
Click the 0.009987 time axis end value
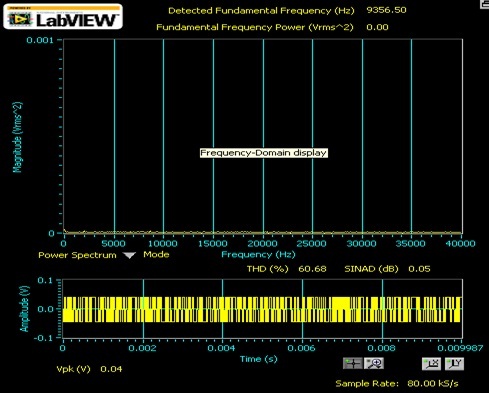pyautogui.click(x=460, y=348)
